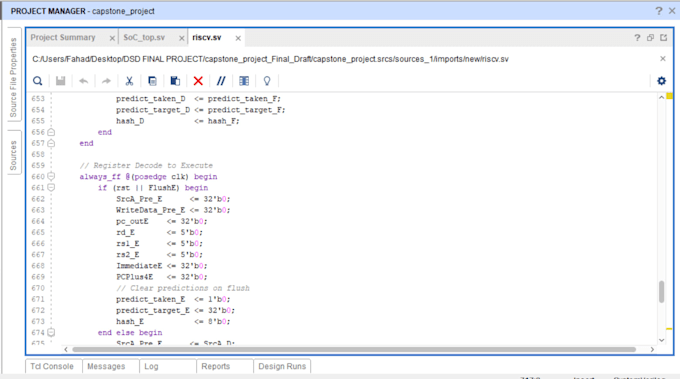The image size is (680, 379).
Task: Click 'hash_E' on line 673
Action: (x=130, y=322)
